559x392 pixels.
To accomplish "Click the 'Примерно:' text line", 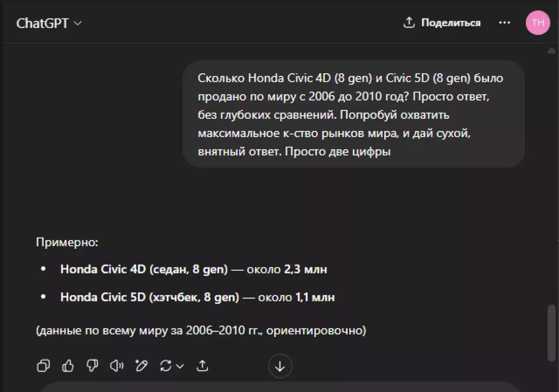I will (67, 242).
